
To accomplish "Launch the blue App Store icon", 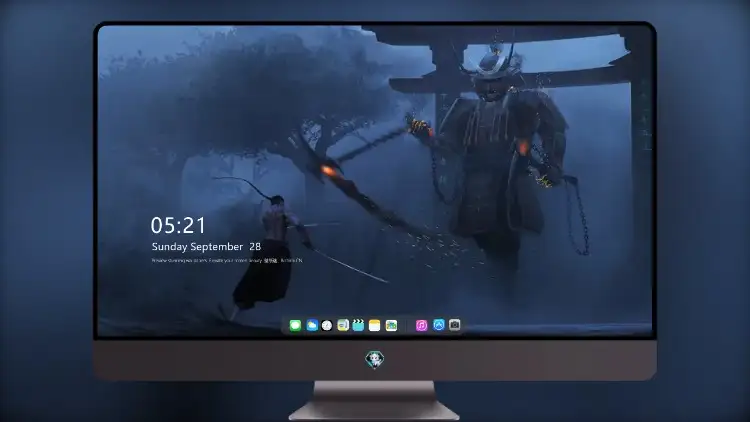I will tap(439, 325).
